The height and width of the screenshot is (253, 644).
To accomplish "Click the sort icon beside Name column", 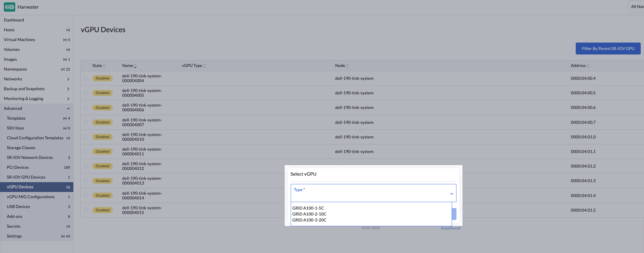I will pos(135,66).
